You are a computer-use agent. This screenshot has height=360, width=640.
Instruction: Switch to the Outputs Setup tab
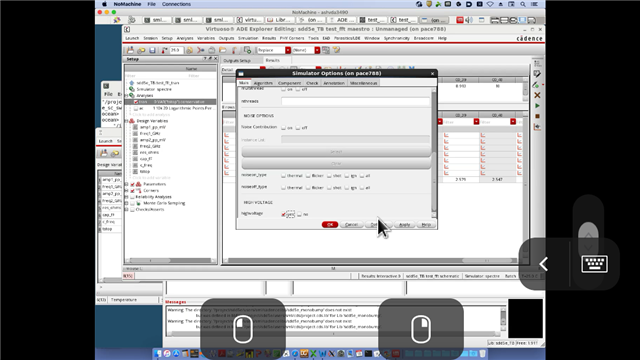click(x=237, y=60)
